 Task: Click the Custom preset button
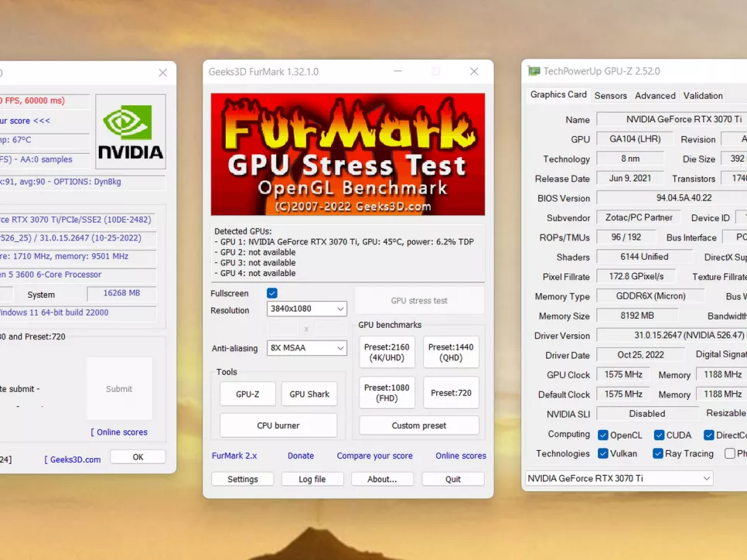click(x=419, y=425)
